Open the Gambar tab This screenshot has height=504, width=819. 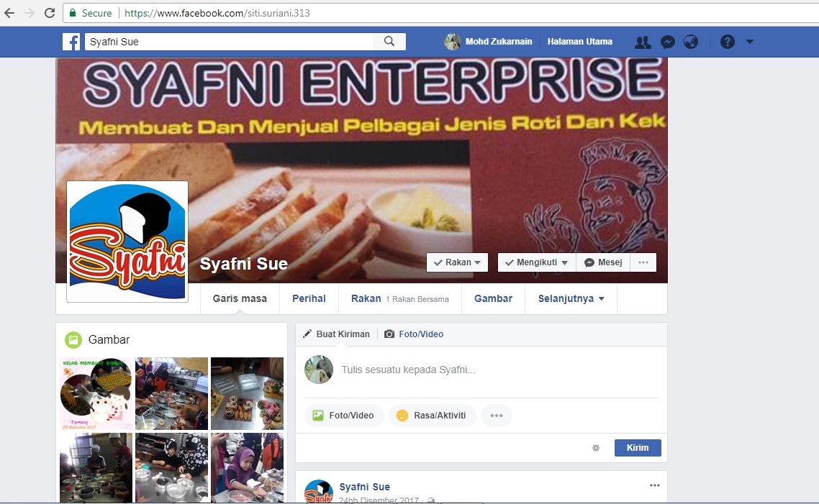pos(493,298)
